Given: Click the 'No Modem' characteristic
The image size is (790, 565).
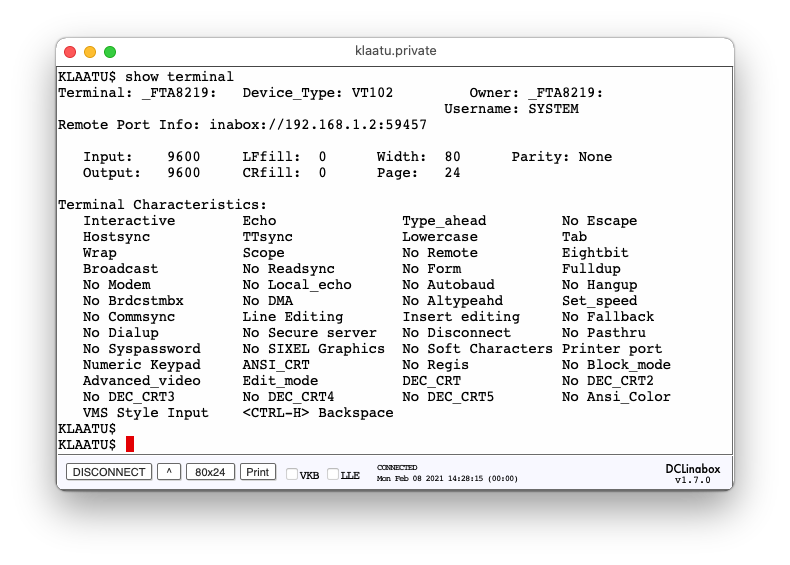Looking at the screenshot, I should tap(116, 285).
